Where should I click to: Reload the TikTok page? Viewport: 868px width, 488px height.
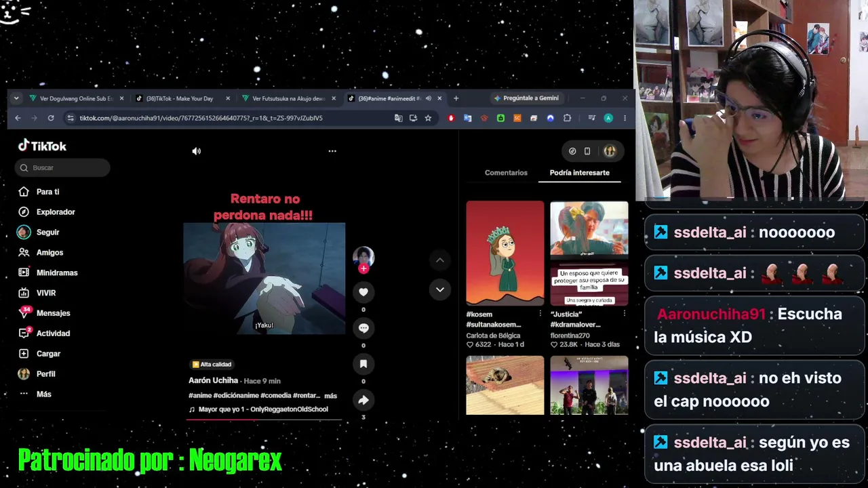click(51, 118)
